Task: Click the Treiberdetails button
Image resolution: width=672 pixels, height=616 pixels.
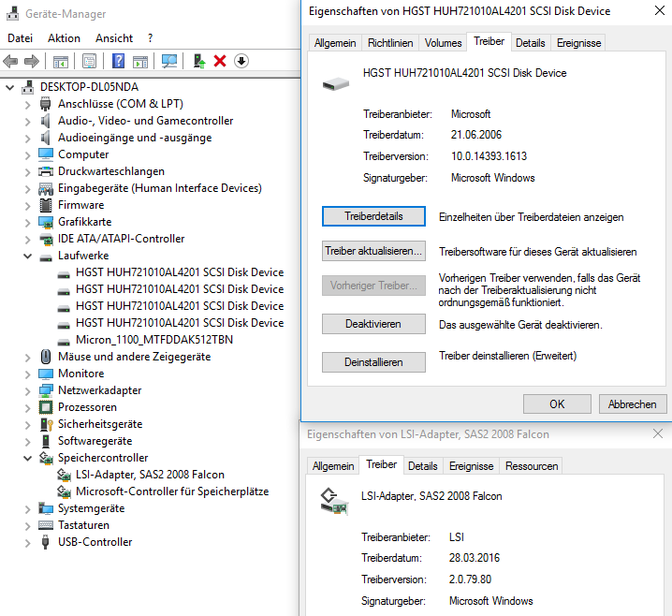Action: (x=373, y=216)
